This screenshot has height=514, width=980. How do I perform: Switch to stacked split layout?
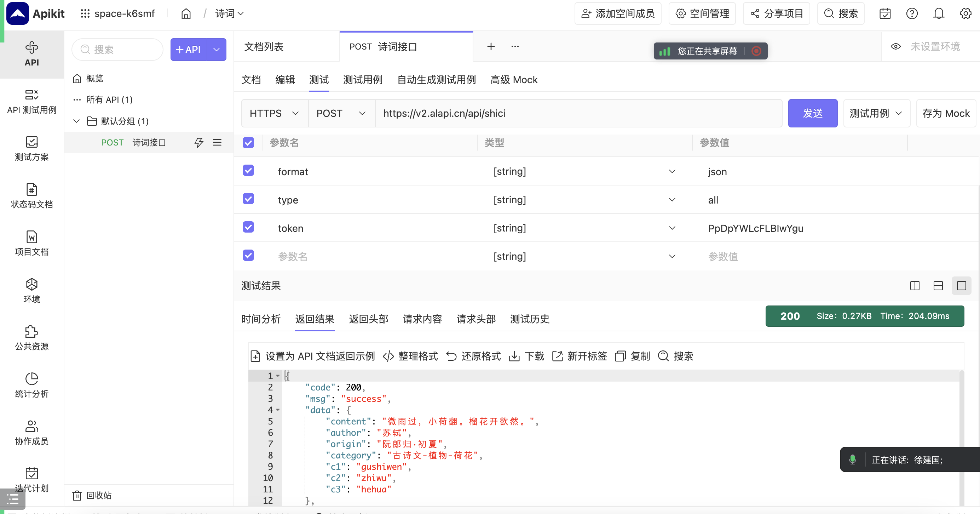(938, 286)
